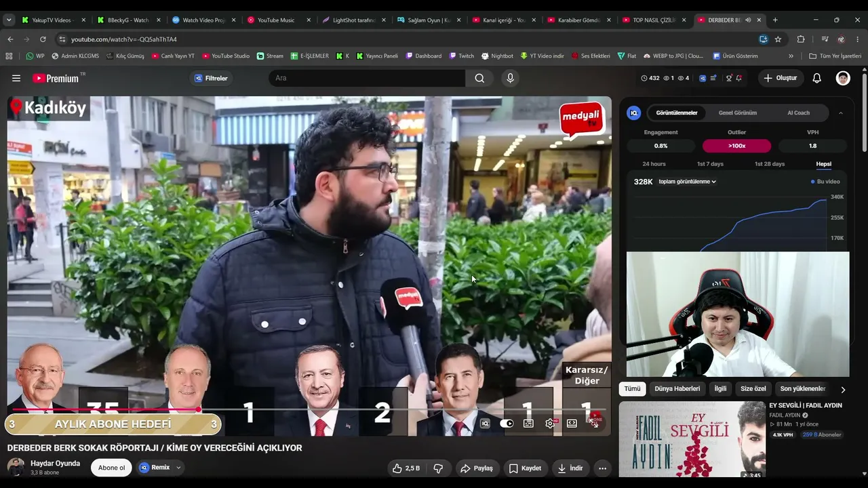Open video player settings gear
Viewport: 868px width, 488px height.
click(x=550, y=423)
